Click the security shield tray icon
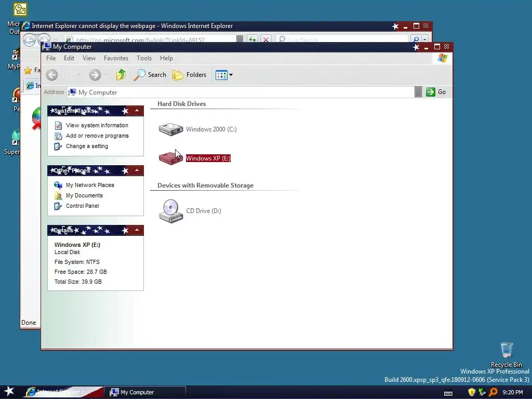The height and width of the screenshot is (399, 532). 471,392
